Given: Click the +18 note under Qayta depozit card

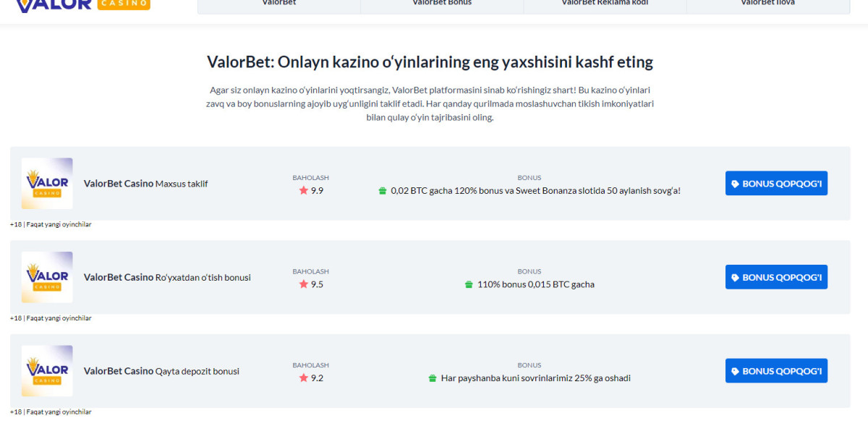Looking at the screenshot, I should pos(51,412).
